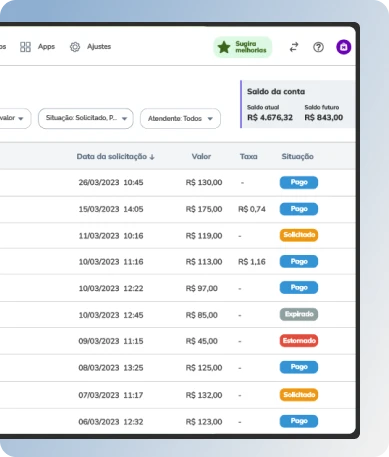
Task: Open the help question mark icon
Action: point(318,47)
